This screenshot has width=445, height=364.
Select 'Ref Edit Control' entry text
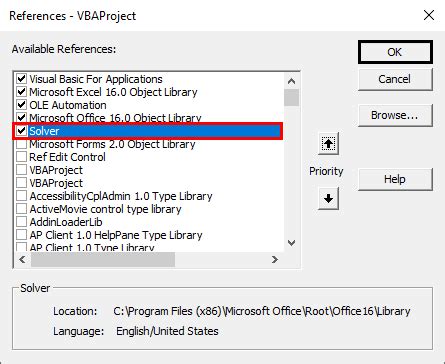click(x=67, y=157)
